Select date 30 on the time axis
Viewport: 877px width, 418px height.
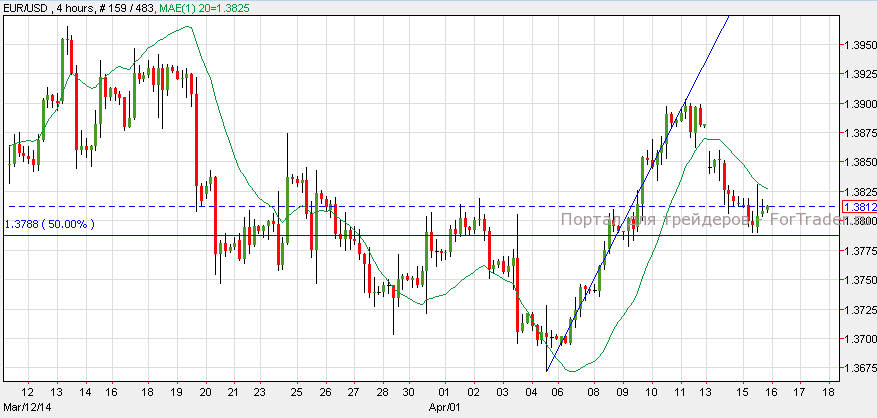[408, 392]
